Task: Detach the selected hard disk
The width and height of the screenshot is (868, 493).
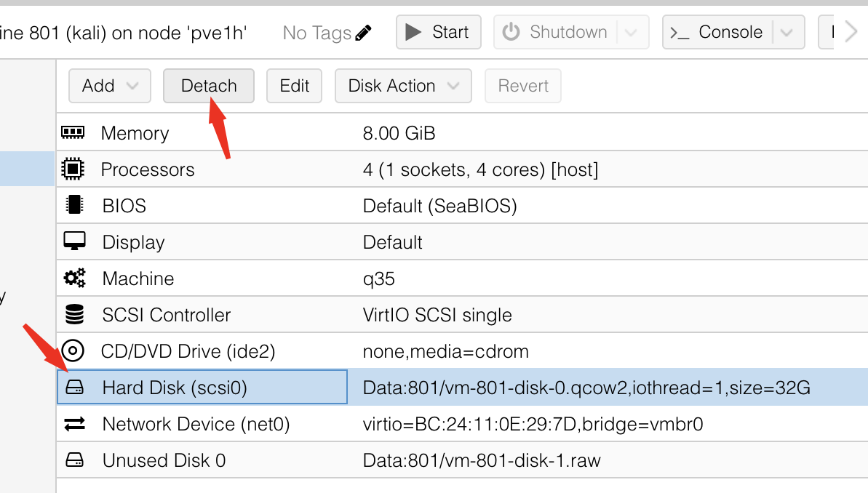Action: (209, 86)
